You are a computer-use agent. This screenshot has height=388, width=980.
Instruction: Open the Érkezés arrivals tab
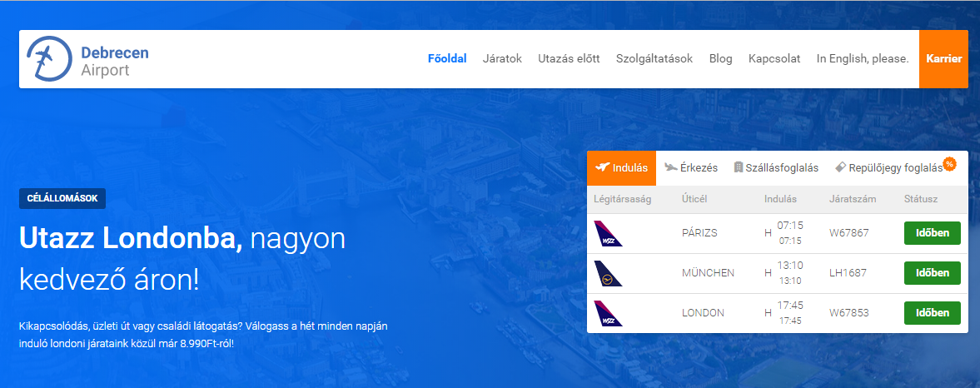pyautogui.click(x=691, y=167)
